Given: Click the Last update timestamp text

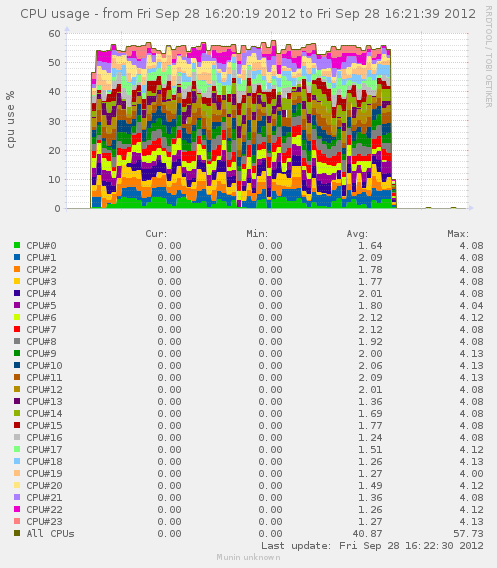Looking at the screenshot, I should pos(372,546).
